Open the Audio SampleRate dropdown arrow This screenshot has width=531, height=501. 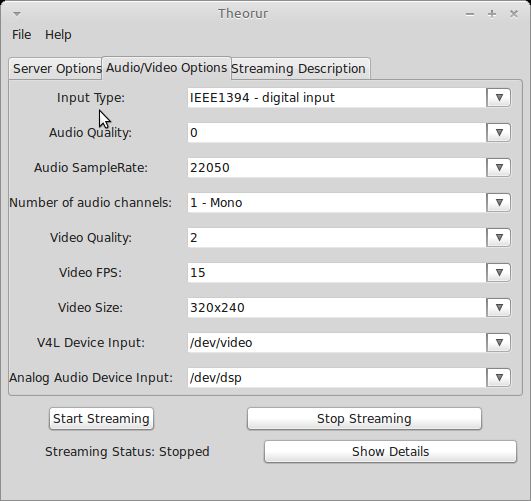tap(498, 168)
